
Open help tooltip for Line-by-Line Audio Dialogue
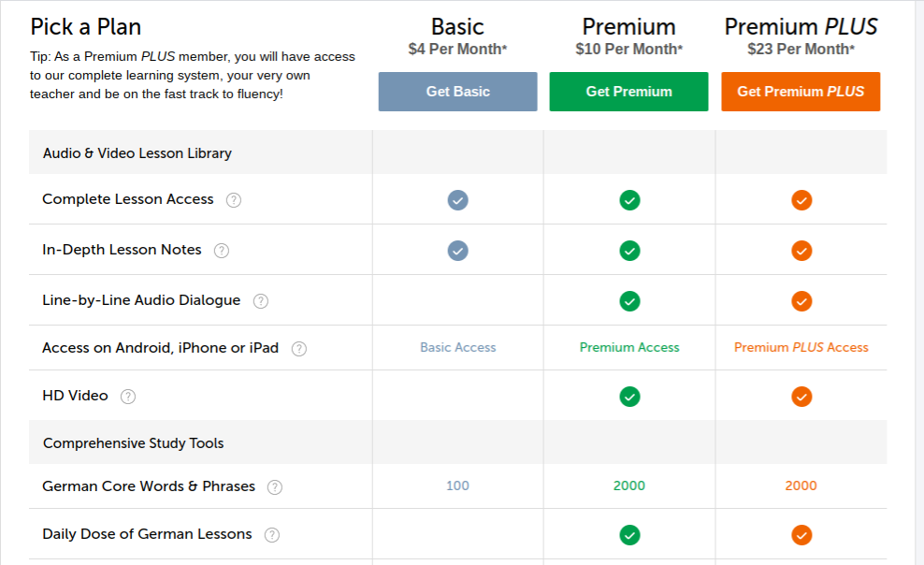tap(261, 301)
